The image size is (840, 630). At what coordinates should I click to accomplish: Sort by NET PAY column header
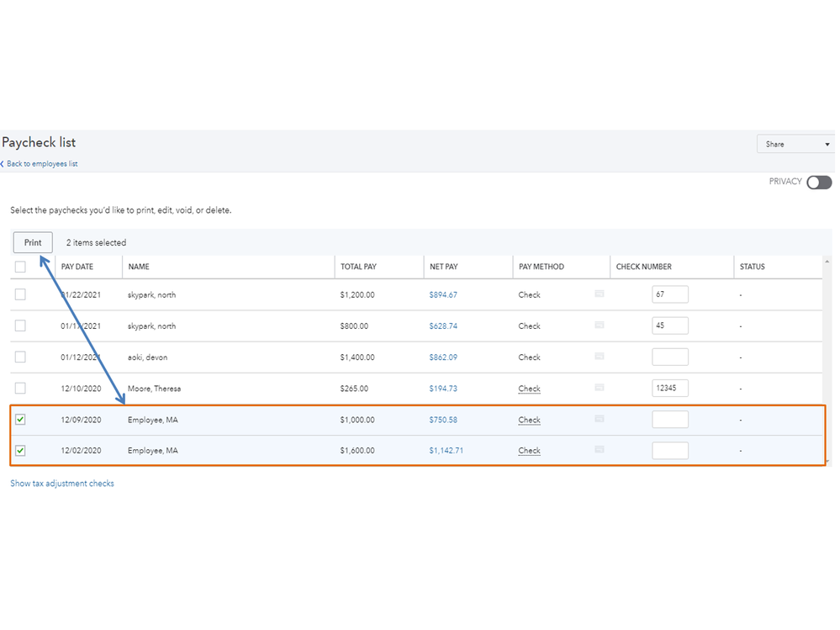[443, 267]
